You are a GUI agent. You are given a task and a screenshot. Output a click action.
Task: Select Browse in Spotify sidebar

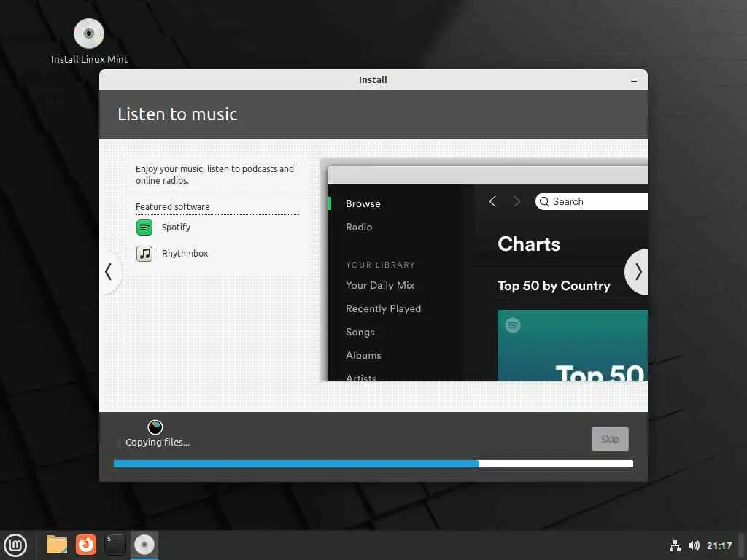pyautogui.click(x=363, y=204)
